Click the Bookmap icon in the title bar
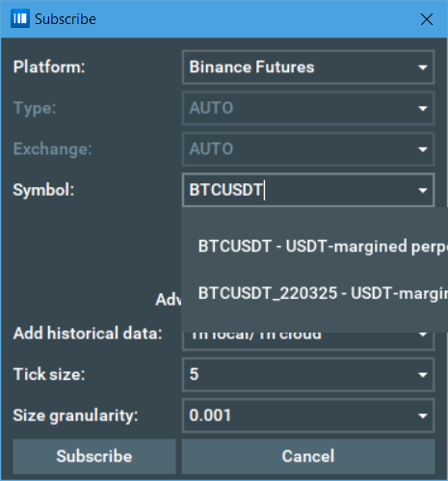This screenshot has width=448, height=481. pos(20,18)
